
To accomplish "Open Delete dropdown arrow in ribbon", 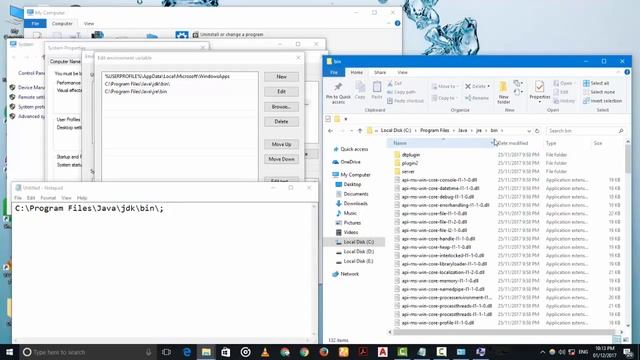I will (489, 87).
